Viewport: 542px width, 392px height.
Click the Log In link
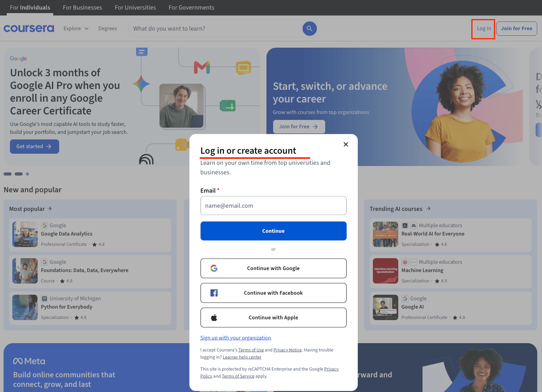pos(484,29)
